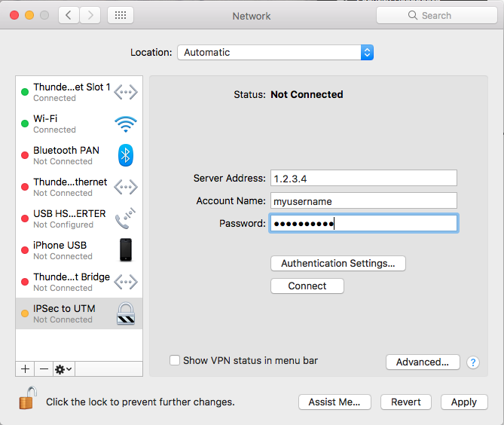
Task: Open Advanced settings
Action: (x=423, y=362)
